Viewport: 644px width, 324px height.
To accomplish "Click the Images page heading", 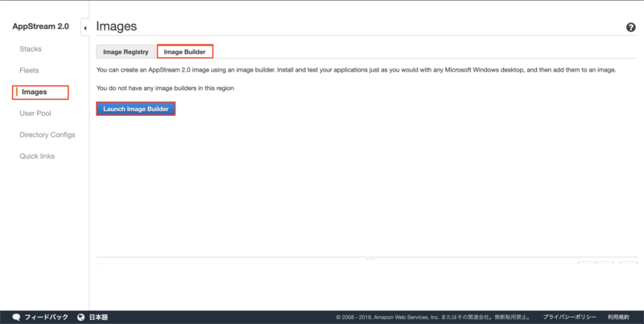I will click(x=117, y=27).
